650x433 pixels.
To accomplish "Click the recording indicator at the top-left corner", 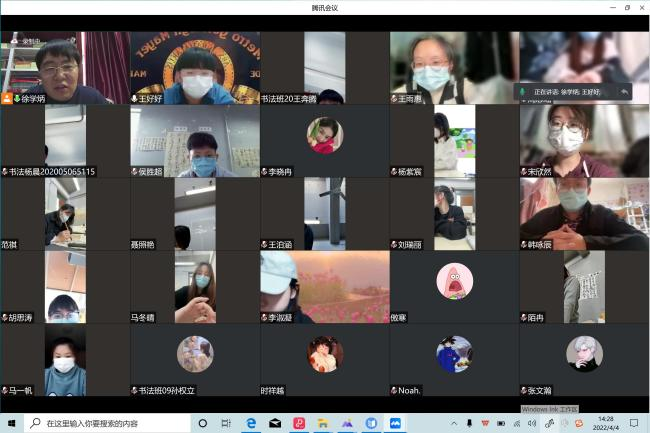I will tap(26, 41).
